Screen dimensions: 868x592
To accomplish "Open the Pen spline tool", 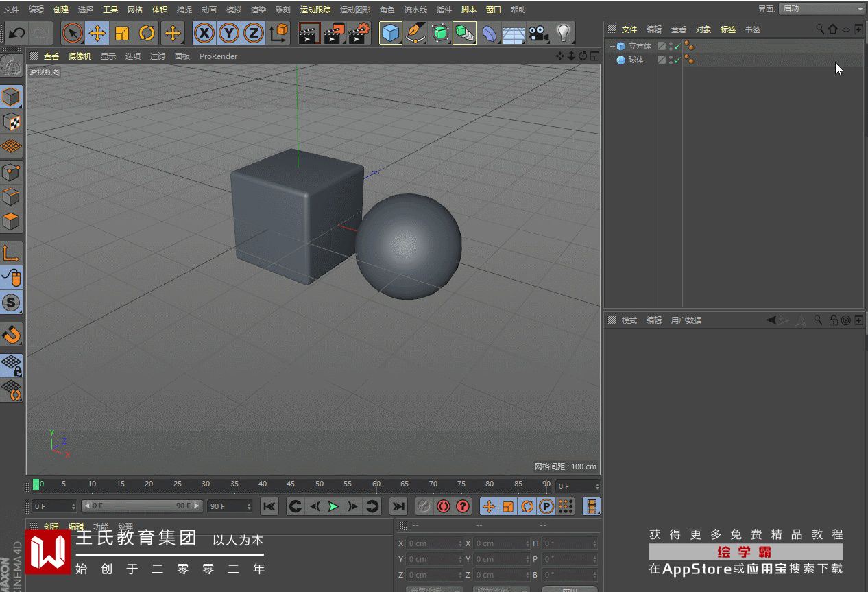I will pyautogui.click(x=415, y=33).
